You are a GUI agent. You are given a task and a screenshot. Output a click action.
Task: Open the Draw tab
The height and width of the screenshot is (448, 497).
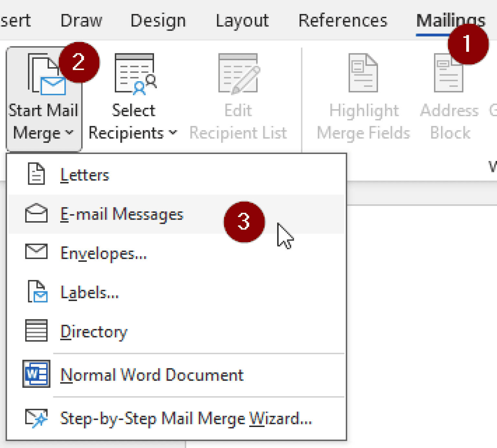[81, 20]
